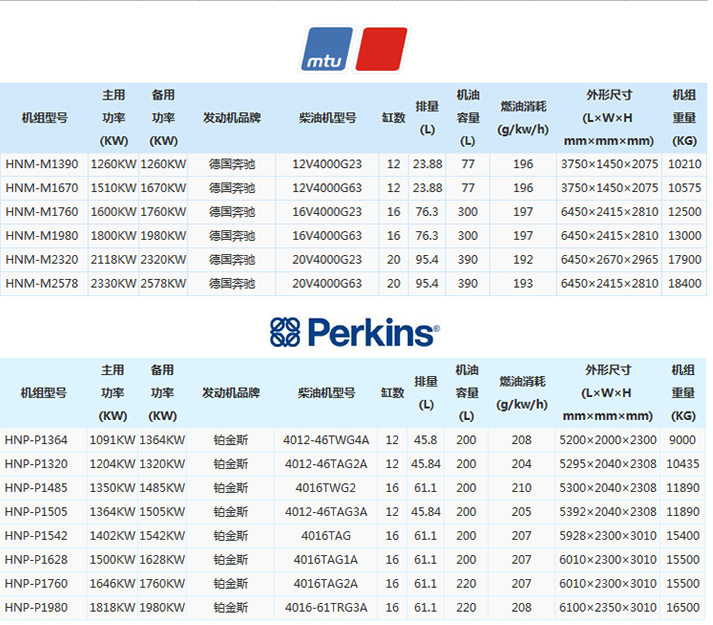Click engine model 20V4000G63
The width and height of the screenshot is (713, 625).
[327, 283]
